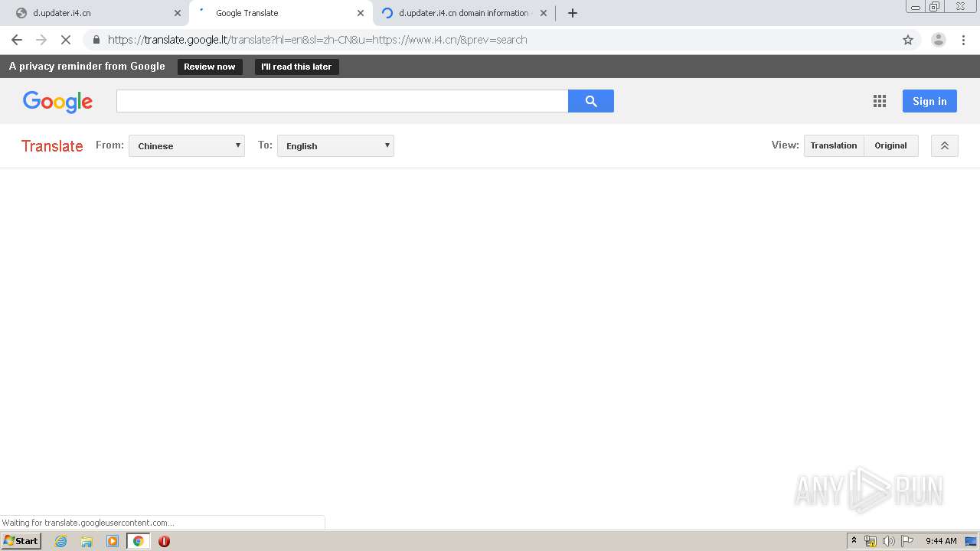Focus the Google search text box
980x551 pixels.
[342, 101]
